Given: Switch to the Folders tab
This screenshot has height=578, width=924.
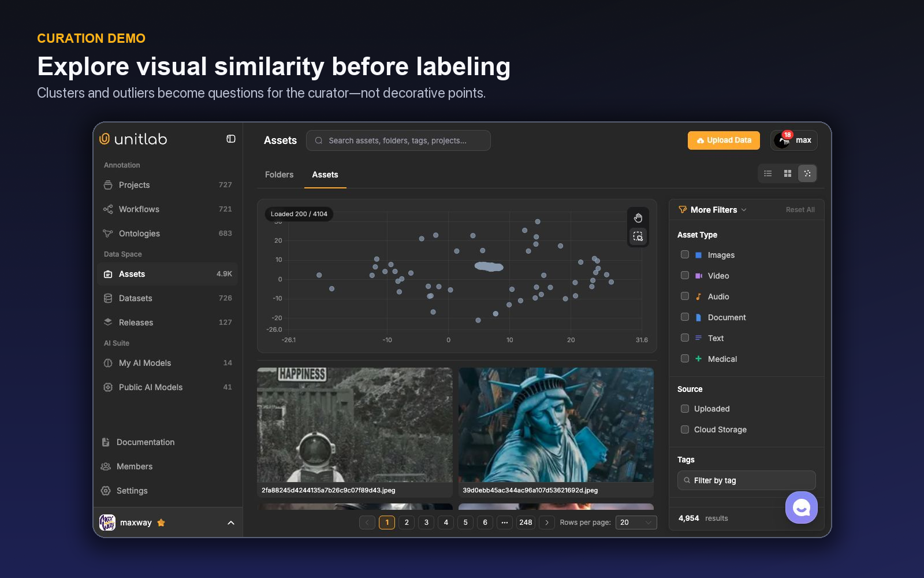Looking at the screenshot, I should 280,175.
